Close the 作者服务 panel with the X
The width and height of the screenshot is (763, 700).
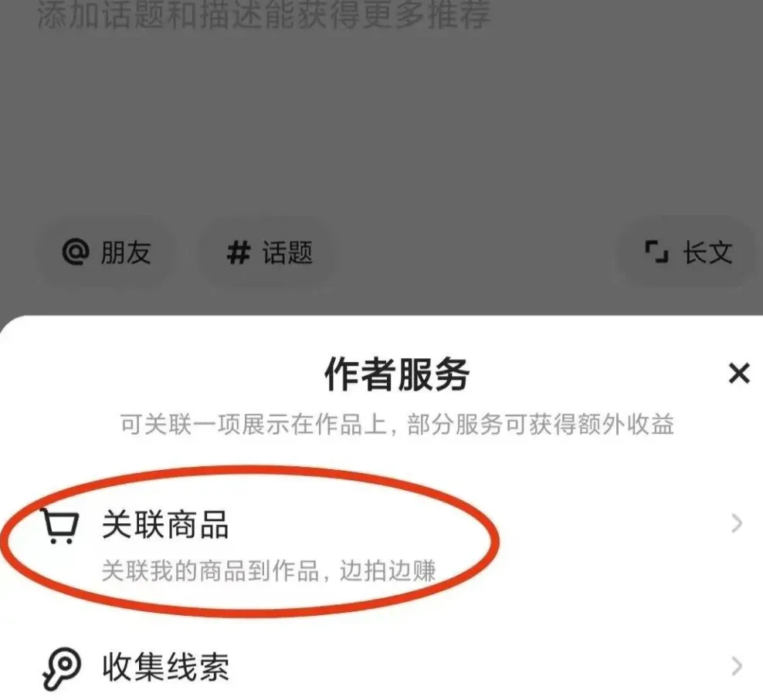pyautogui.click(x=738, y=374)
